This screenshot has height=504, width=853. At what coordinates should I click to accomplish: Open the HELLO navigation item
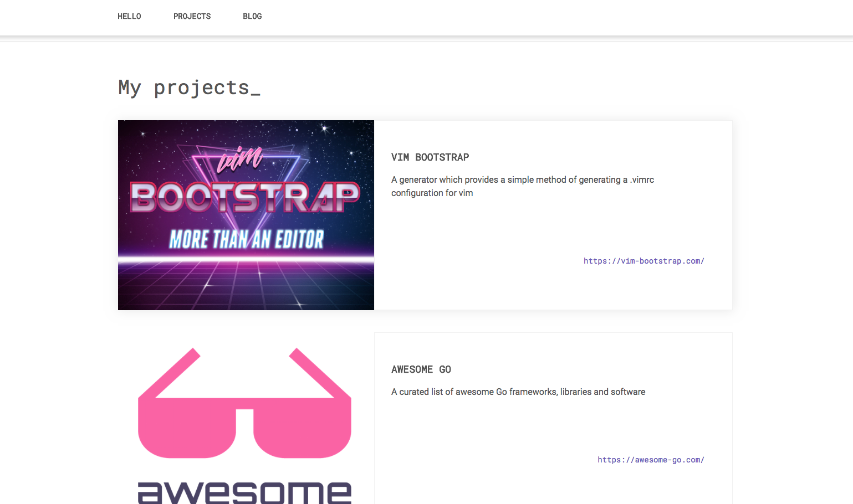129,17
